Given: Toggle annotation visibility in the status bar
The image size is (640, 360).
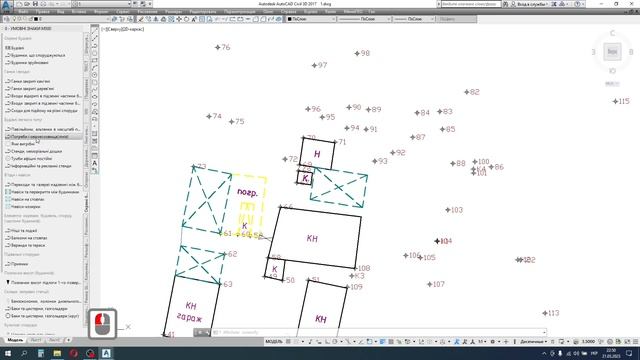Looking at the screenshot, I should 457,341.
